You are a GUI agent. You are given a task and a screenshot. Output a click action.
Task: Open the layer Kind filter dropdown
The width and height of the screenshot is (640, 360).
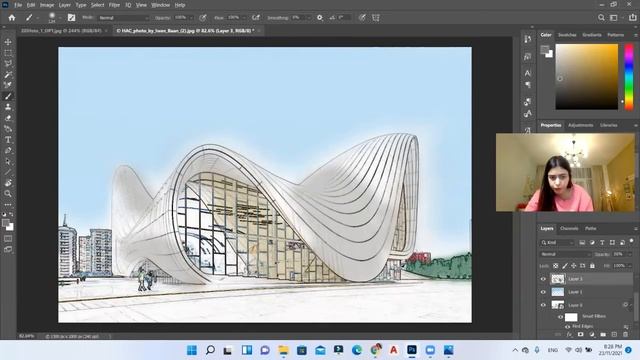[x=558, y=242]
